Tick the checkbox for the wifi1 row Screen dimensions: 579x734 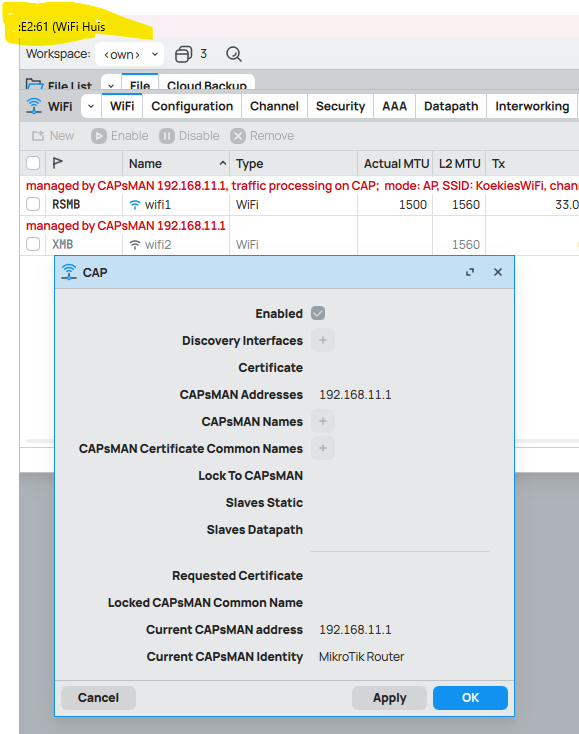point(33,204)
